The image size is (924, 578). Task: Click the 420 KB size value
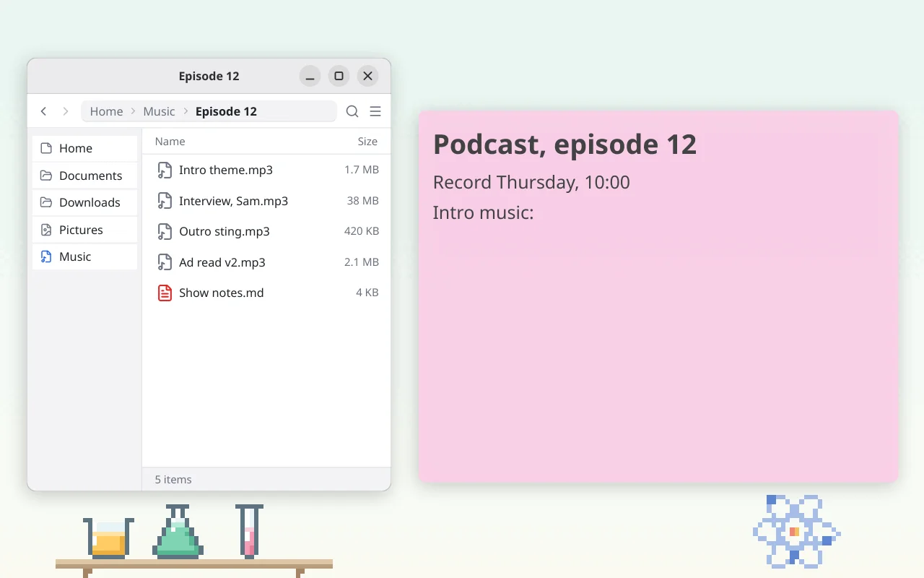(x=362, y=231)
